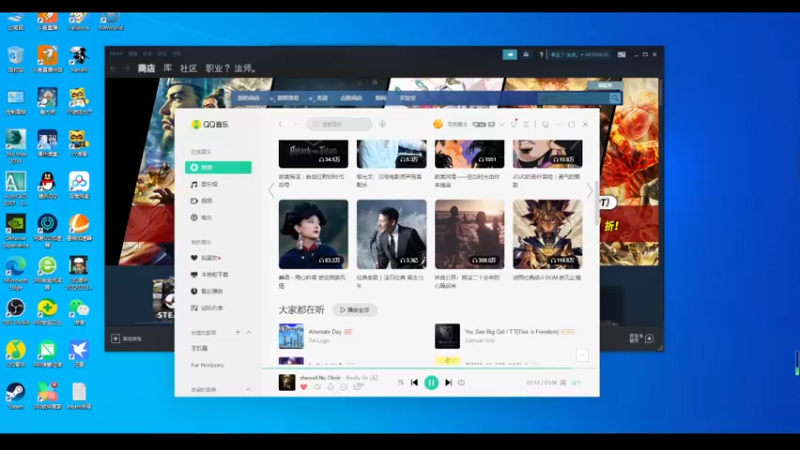This screenshot has height=450, width=800.
Task: Go to the previous track
Action: click(x=414, y=382)
